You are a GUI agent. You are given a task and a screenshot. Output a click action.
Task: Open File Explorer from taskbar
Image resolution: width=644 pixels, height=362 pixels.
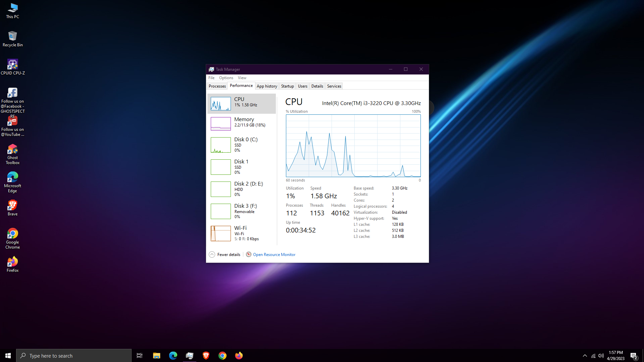tap(156, 355)
